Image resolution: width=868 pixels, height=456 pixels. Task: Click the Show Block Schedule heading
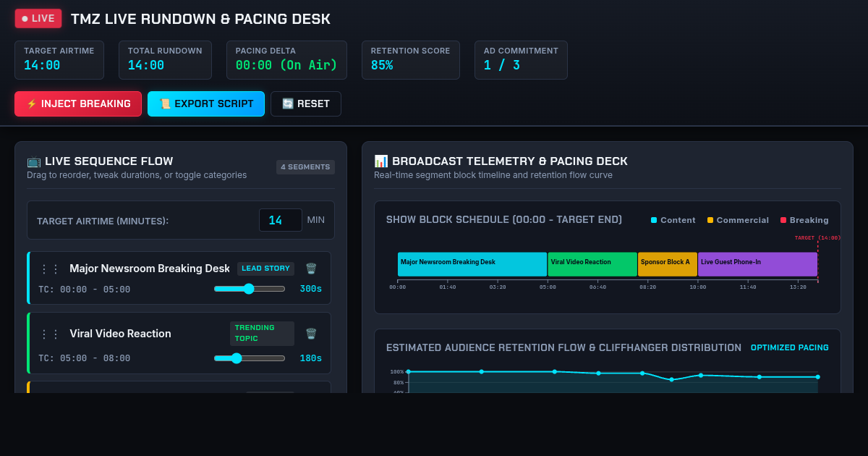pos(504,220)
